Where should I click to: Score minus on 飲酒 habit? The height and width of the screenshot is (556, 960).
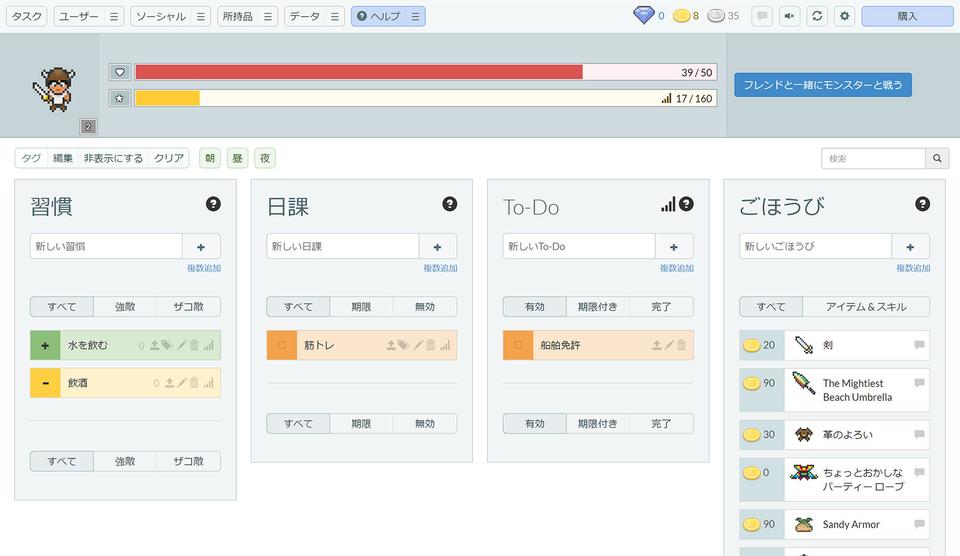tap(45, 383)
